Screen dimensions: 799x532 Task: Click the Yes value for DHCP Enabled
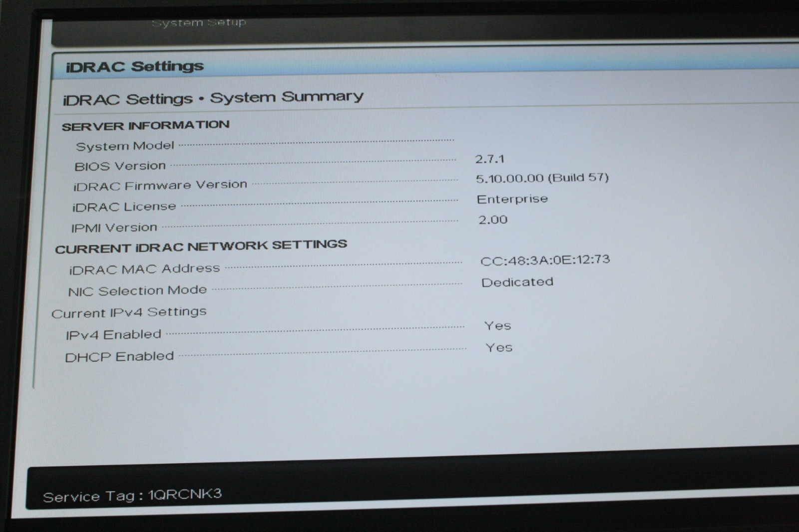[x=499, y=347]
